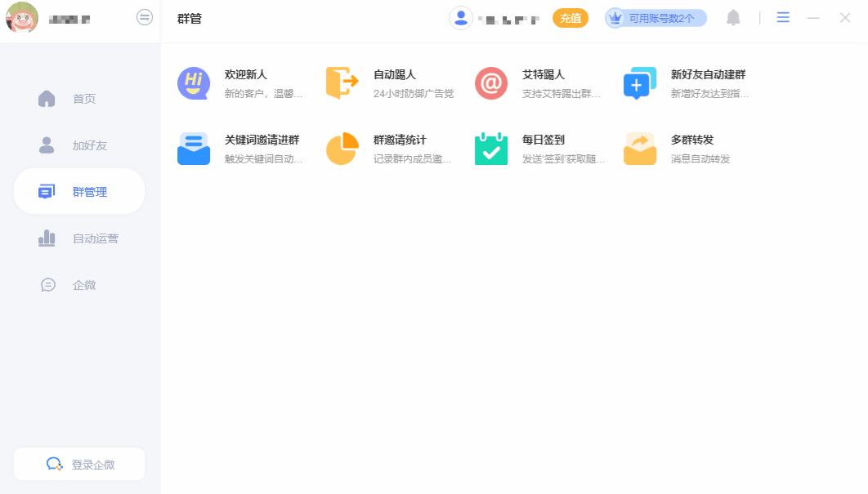Click the 欢迎新人 title text
This screenshot has width=868, height=494.
point(246,74)
